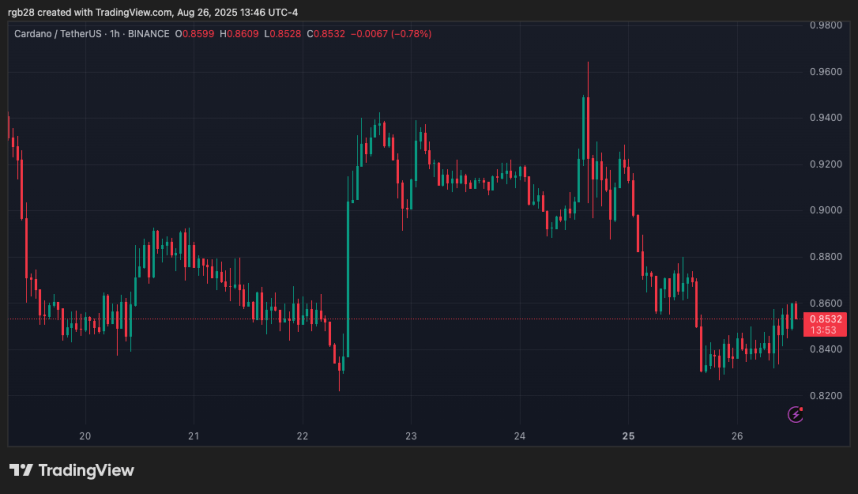
Task: Click the 0.9000 price axis label
Action: click(x=826, y=210)
